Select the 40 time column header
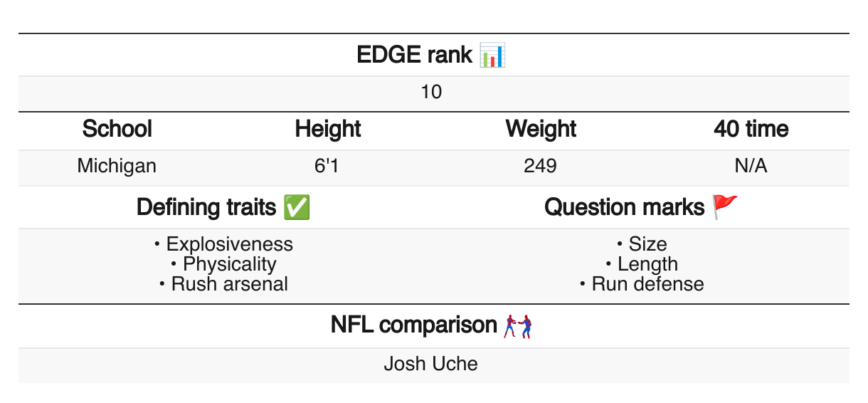 pos(751,129)
